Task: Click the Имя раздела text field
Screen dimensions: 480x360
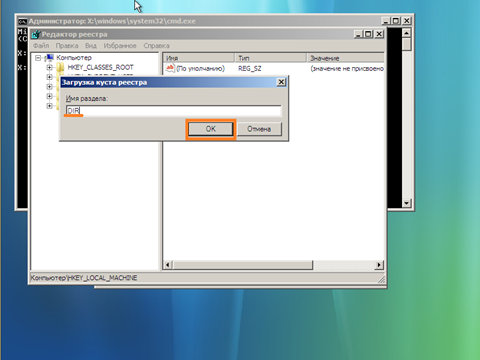Action: click(174, 110)
